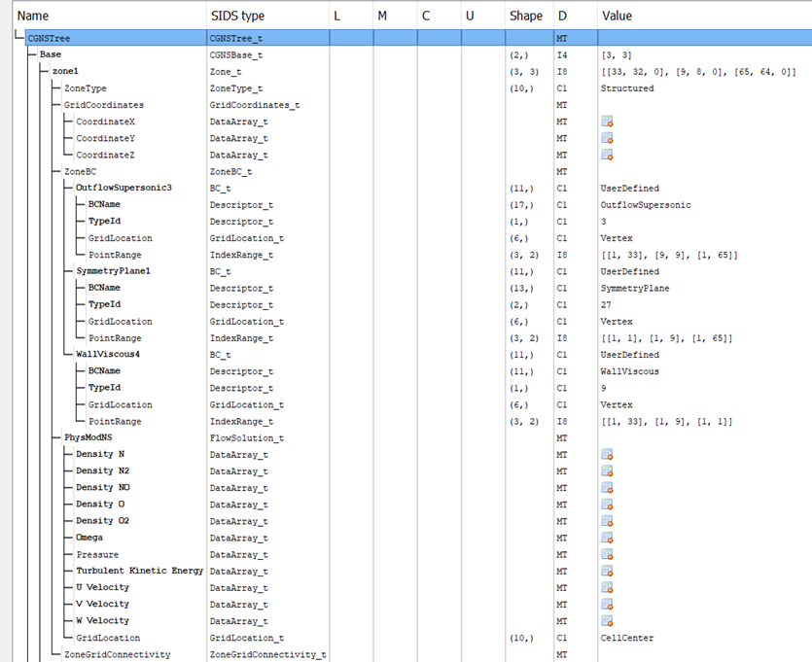Image resolution: width=812 pixels, height=662 pixels.
Task: Select the SymmetryPlane1 BC node
Action: (114, 270)
